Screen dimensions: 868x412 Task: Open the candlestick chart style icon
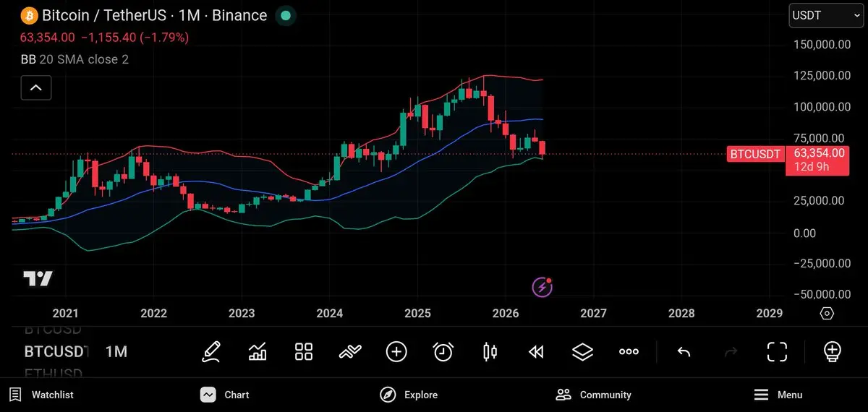(x=490, y=352)
